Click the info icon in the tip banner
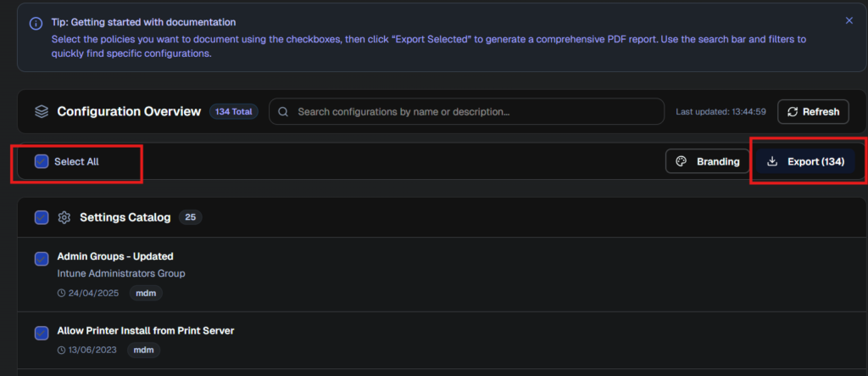The width and height of the screenshot is (868, 376). point(36,23)
